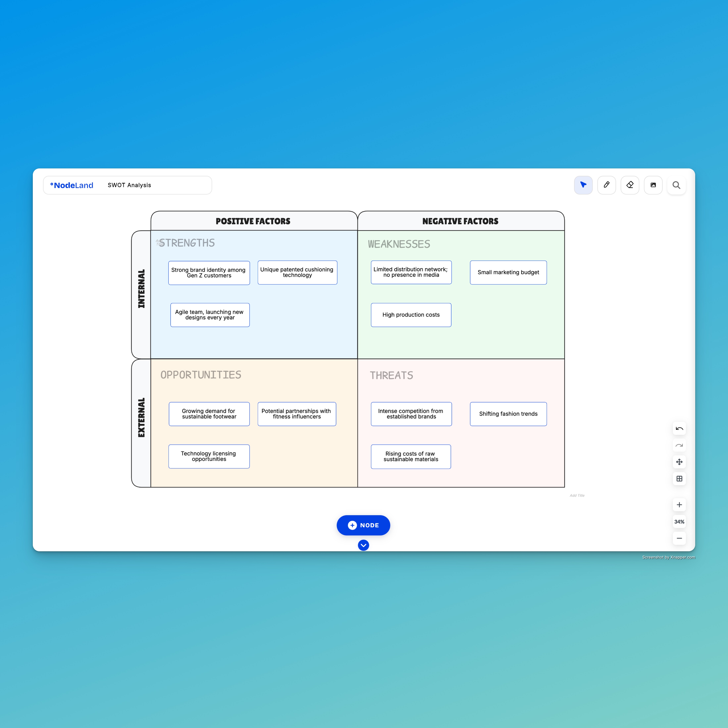Zoom in with the plus button

[x=679, y=505]
